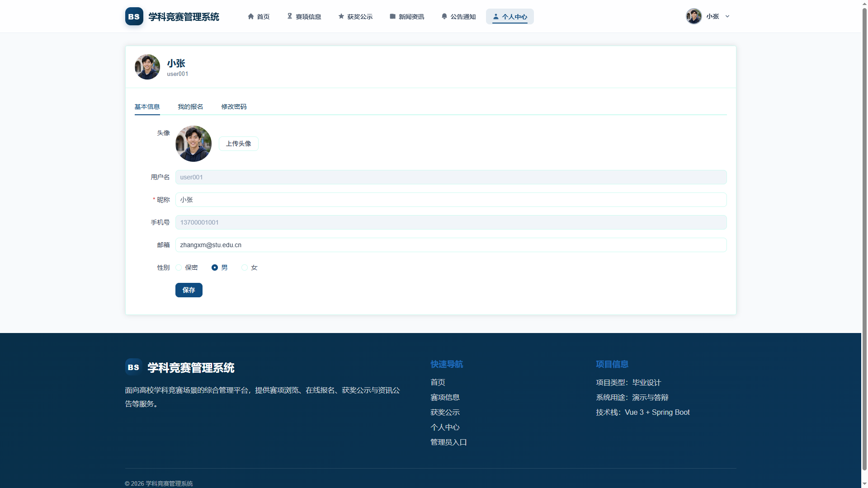868x488 pixels.
Task: Focus the 昵称 input field
Action: click(451, 200)
